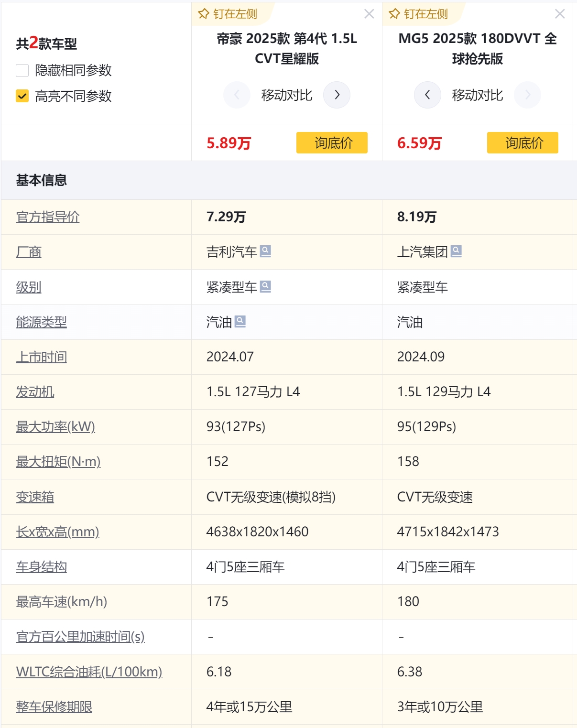This screenshot has height=728, width=577.
Task: Click the 4715x1842x1473 dimensions value
Action: click(448, 532)
